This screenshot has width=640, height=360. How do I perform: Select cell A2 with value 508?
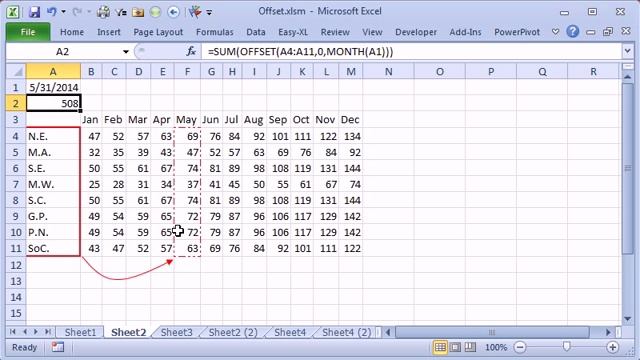[53, 103]
